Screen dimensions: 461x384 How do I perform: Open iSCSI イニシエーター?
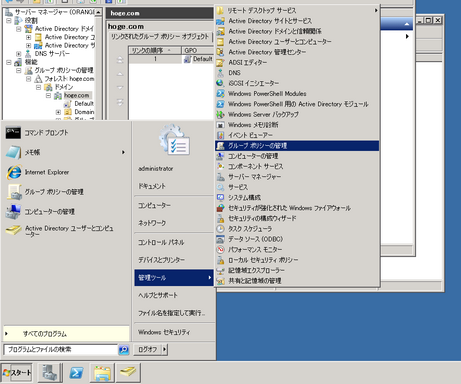253,83
